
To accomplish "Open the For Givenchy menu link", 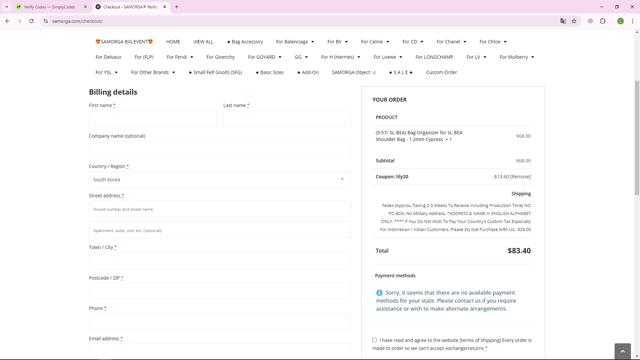I will (x=220, y=57).
